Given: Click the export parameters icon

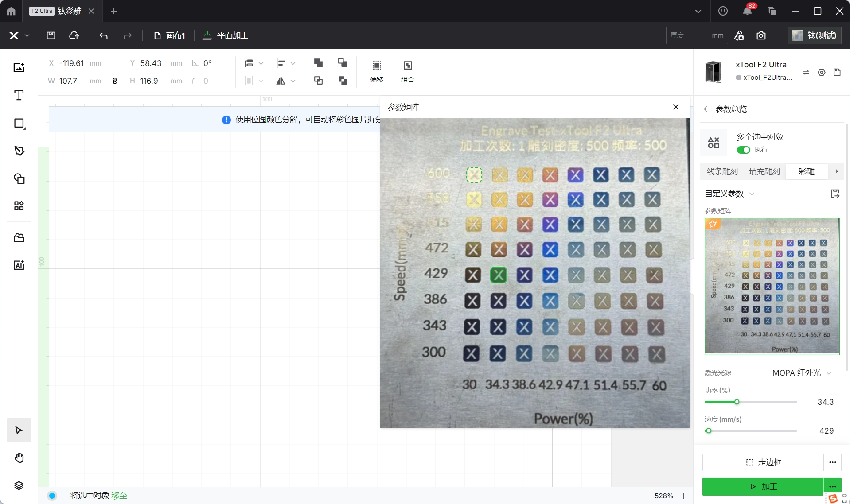Looking at the screenshot, I should point(835,194).
